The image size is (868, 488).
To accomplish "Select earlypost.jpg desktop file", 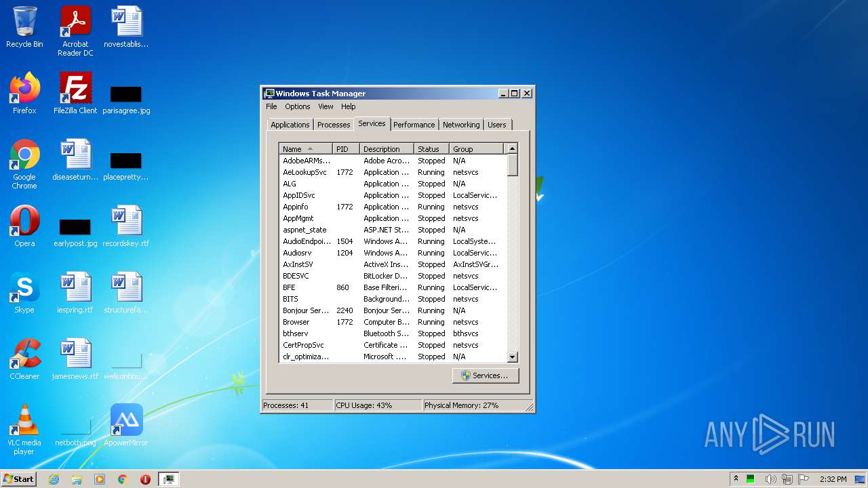I will [75, 232].
